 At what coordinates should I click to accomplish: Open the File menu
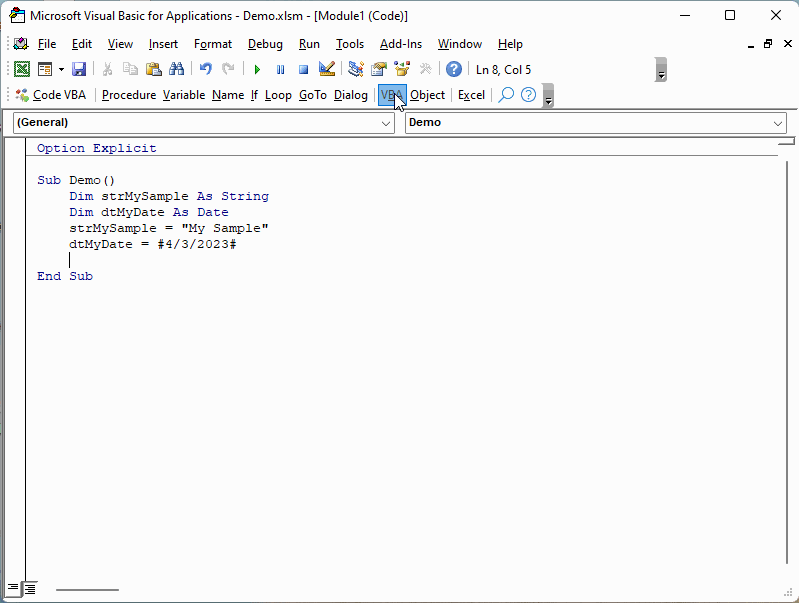(47, 44)
